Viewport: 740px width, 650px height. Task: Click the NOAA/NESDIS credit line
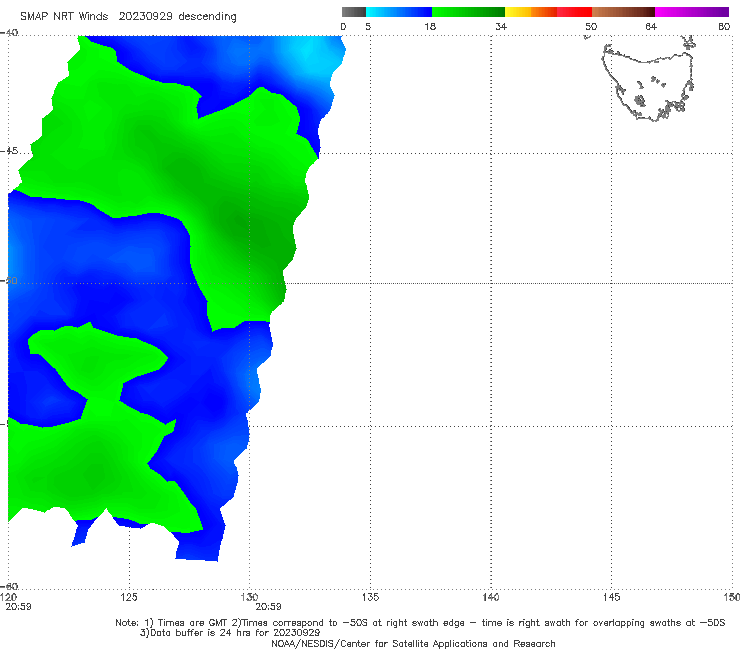click(x=413, y=643)
